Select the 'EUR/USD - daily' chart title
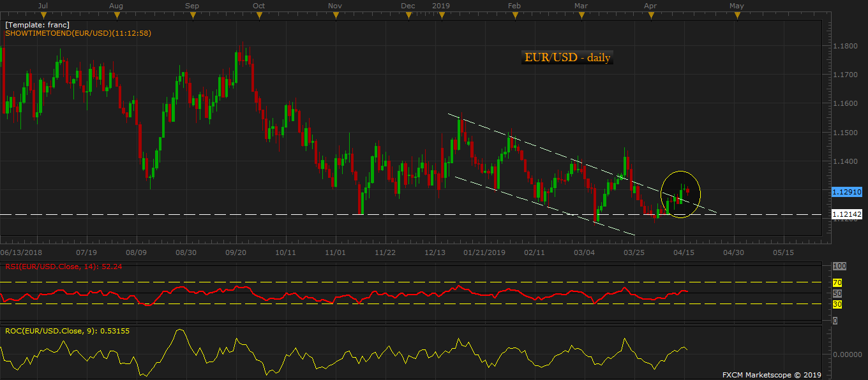Viewport: 868px width, 380px height. (x=567, y=58)
